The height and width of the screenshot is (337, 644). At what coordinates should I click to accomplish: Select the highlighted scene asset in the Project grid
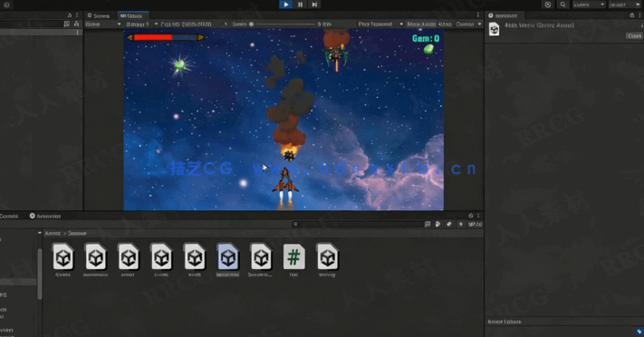pyautogui.click(x=227, y=260)
